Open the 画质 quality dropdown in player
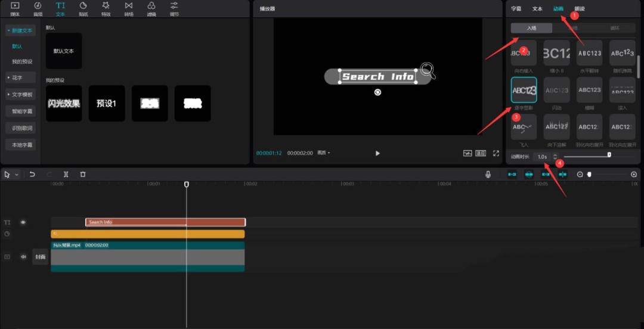 [324, 153]
